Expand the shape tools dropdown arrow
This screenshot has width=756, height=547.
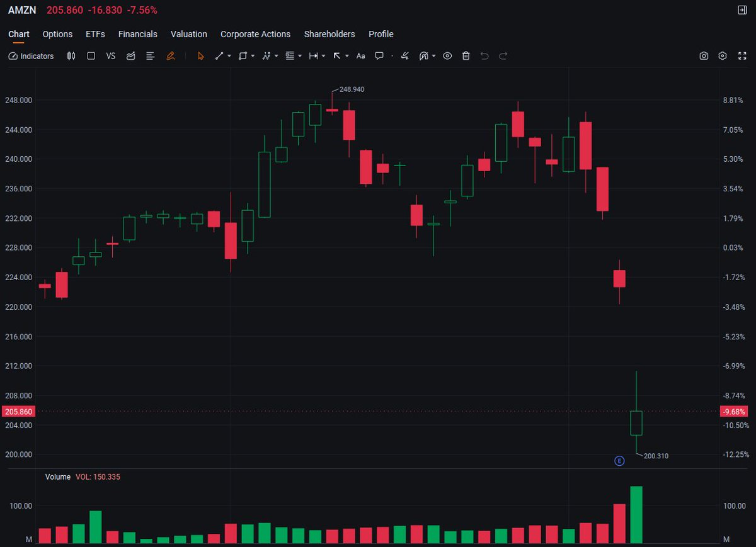click(x=253, y=56)
